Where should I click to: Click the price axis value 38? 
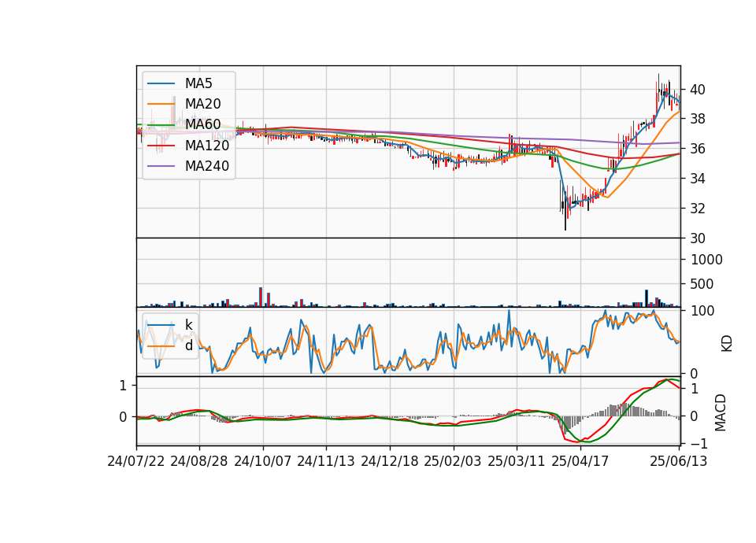tap(698, 119)
